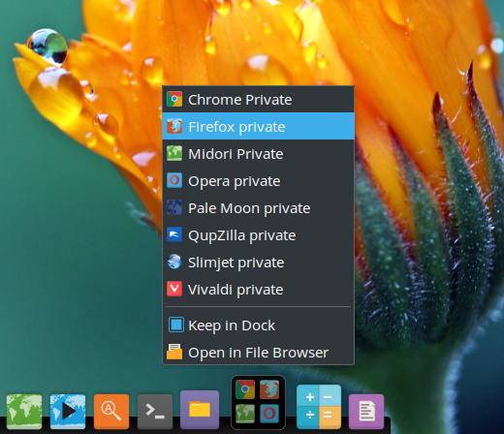Open the purple file manager dock icon
The image size is (504, 434).
click(x=200, y=410)
